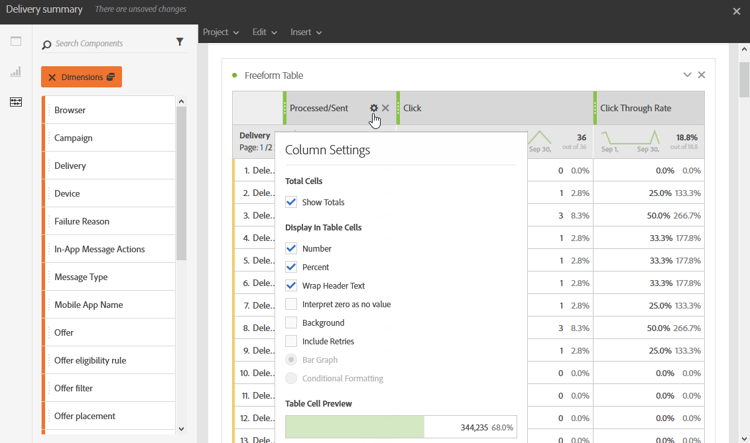Select the Components table icon in left rail
Screen dimensions: 750x443
[16, 102]
